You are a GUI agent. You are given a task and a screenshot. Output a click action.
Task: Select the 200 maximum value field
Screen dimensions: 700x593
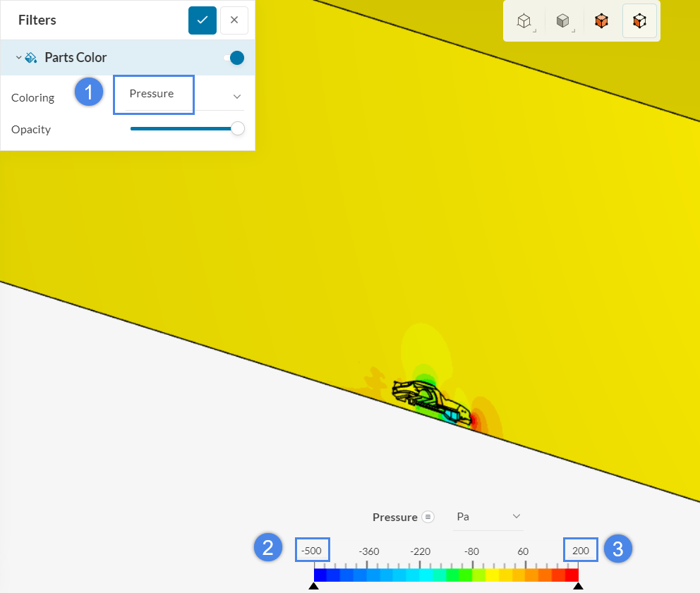pos(580,550)
